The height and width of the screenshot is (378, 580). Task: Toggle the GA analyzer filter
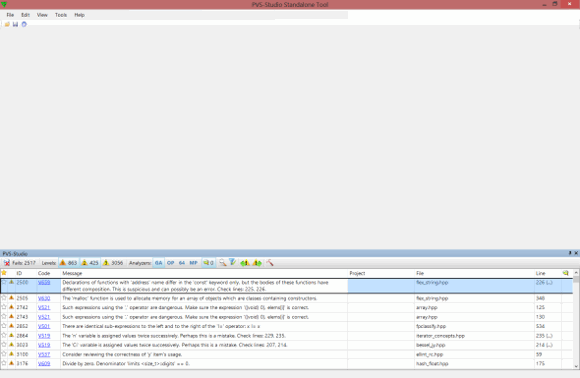pyautogui.click(x=158, y=263)
